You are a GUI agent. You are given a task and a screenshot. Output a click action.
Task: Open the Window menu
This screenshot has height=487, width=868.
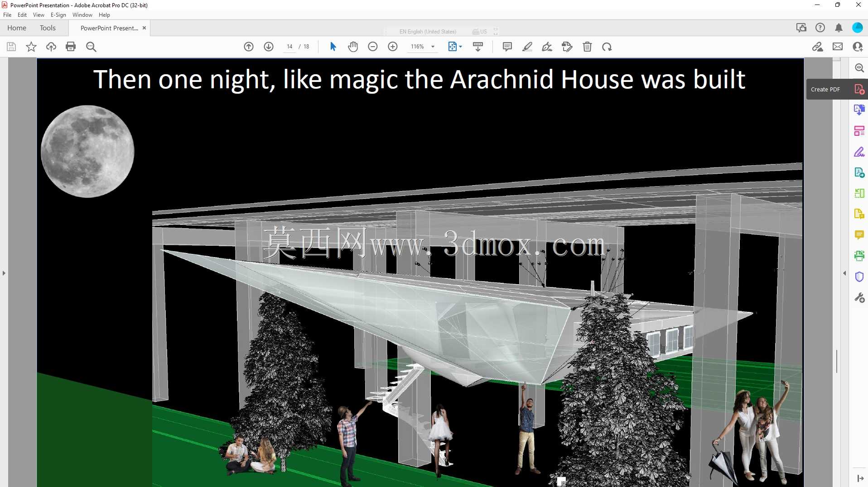[82, 15]
